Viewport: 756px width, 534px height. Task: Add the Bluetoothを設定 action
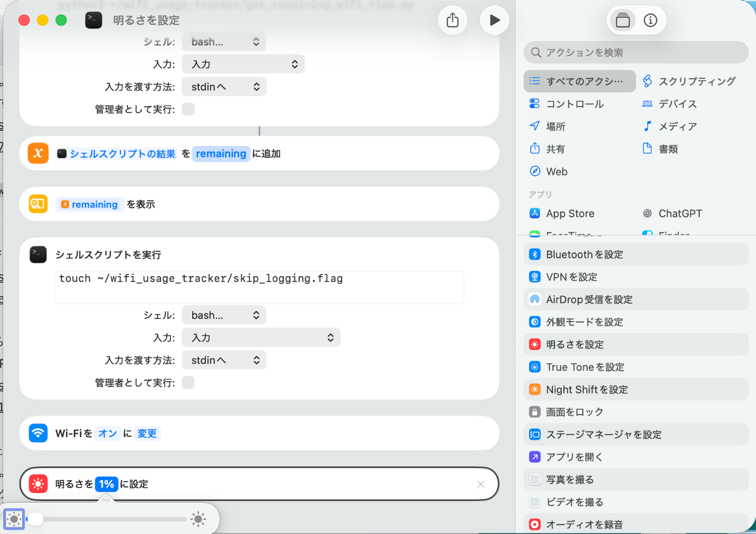click(636, 255)
